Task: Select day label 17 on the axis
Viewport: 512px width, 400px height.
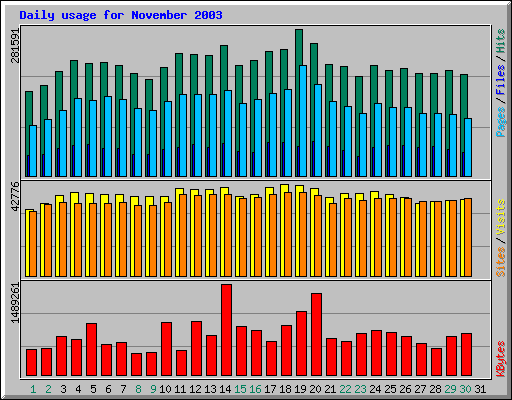Action: coord(270,389)
